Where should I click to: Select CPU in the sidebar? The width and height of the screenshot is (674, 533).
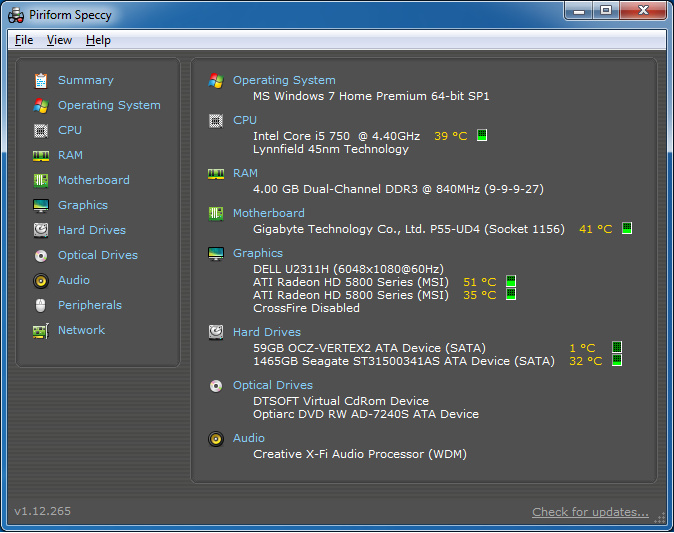click(70, 130)
